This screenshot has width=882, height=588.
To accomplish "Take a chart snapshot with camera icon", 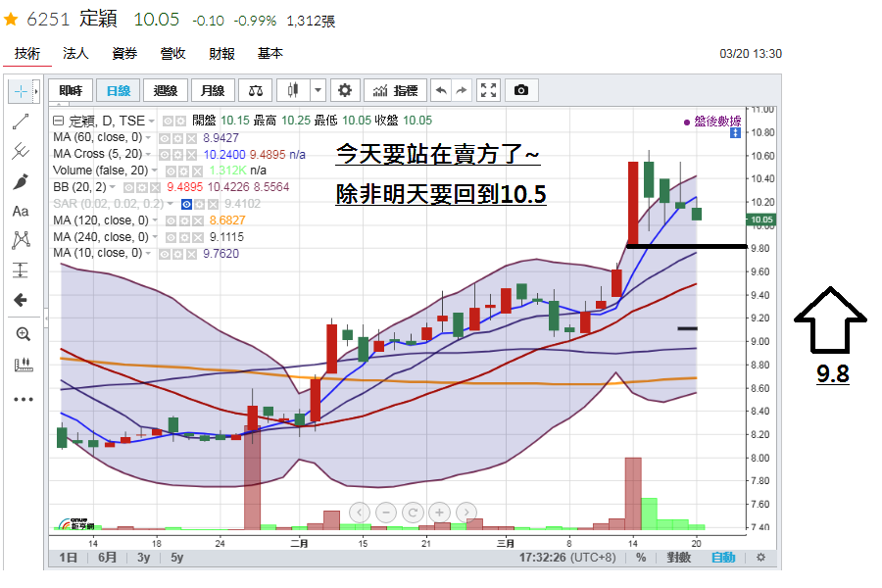I will [521, 90].
